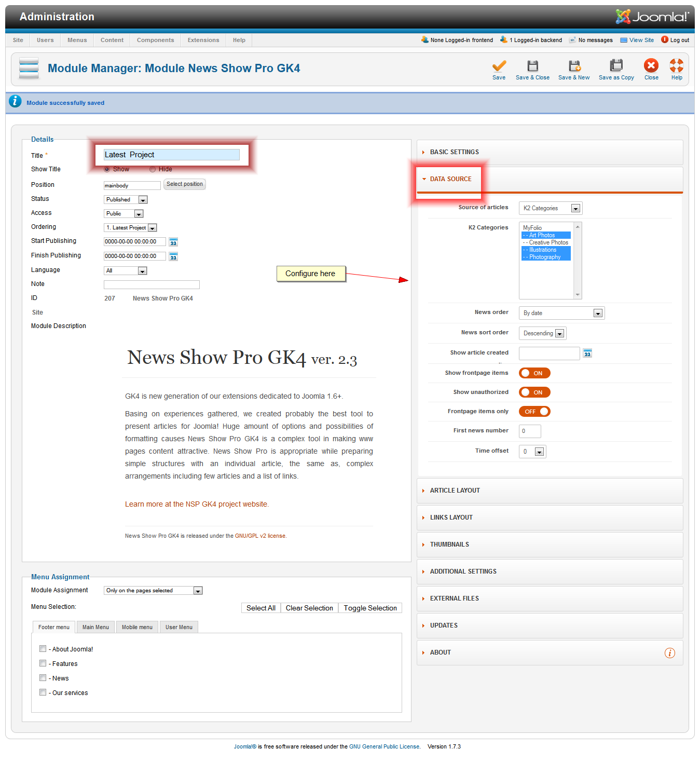Viewport: 700px width, 762px height.
Task: Select Illustrations in K2 Categories list
Action: tap(546, 250)
